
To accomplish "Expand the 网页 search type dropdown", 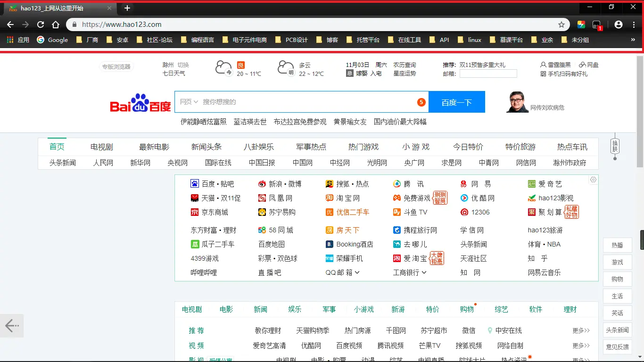I will (189, 102).
